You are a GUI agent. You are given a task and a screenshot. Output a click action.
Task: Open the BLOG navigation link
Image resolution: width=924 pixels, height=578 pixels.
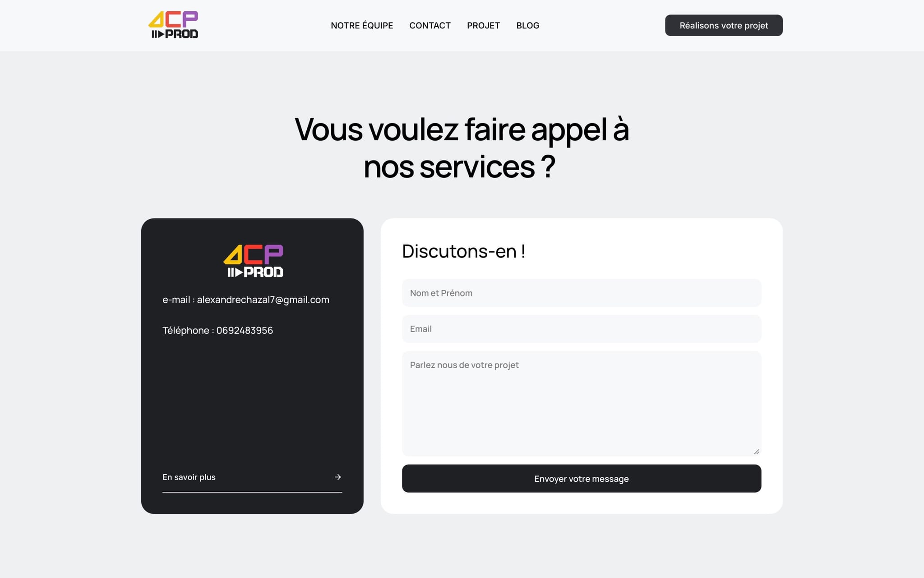(528, 25)
